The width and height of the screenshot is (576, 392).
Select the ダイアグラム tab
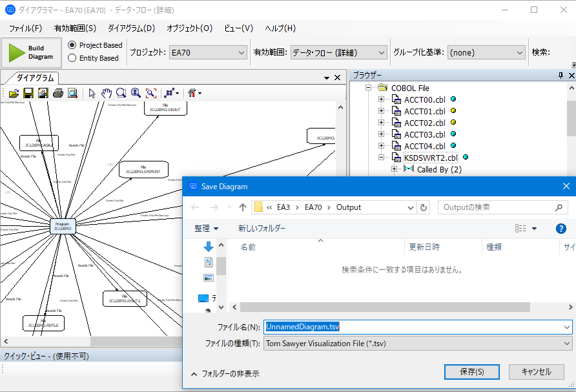pos(34,78)
